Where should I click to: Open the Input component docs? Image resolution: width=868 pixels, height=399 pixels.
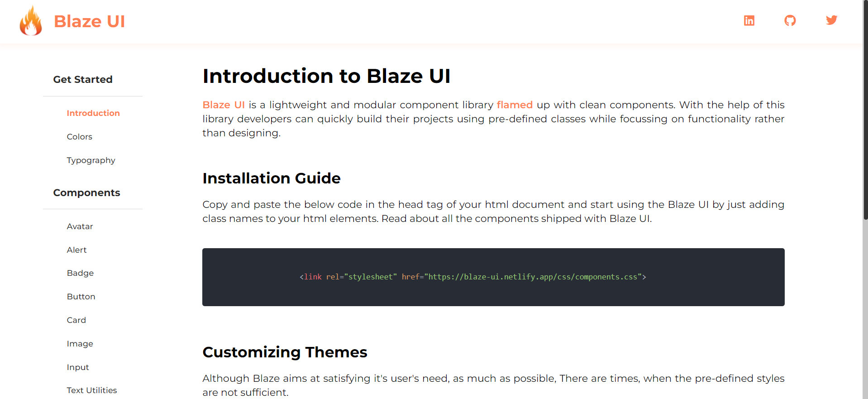point(77,367)
